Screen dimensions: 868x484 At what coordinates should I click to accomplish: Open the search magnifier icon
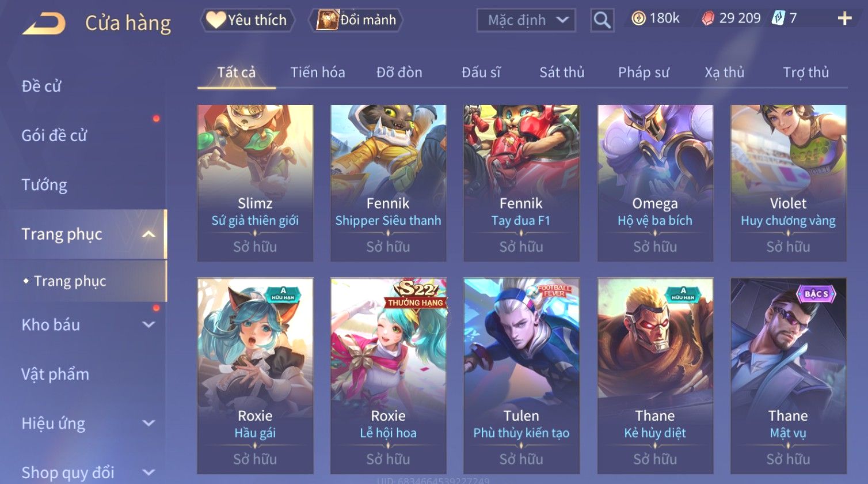point(602,20)
